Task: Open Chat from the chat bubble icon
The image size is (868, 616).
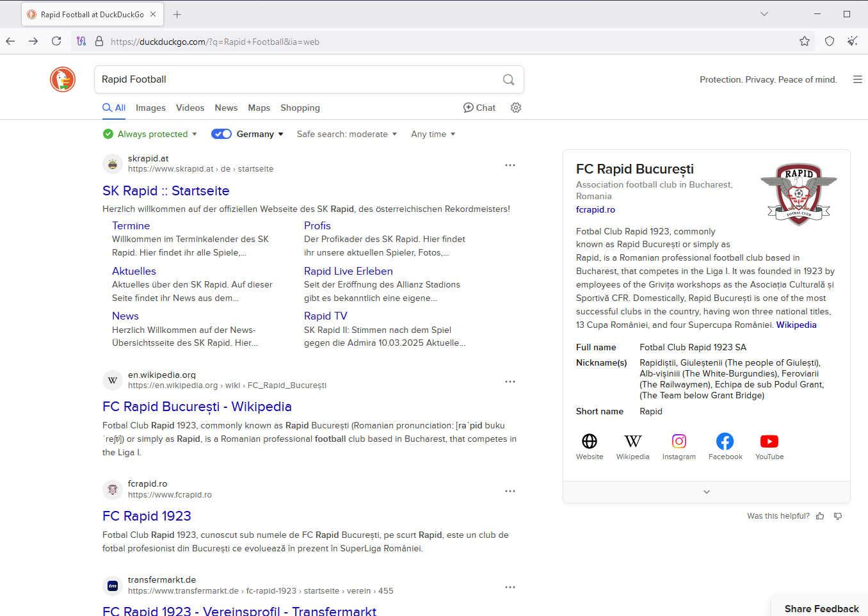Action: [479, 108]
